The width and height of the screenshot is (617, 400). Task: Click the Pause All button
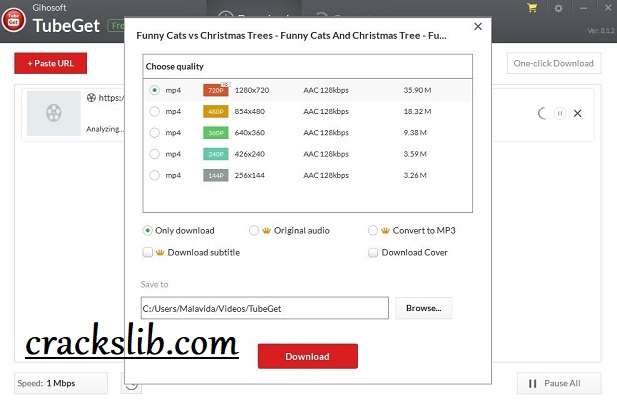pos(559,383)
